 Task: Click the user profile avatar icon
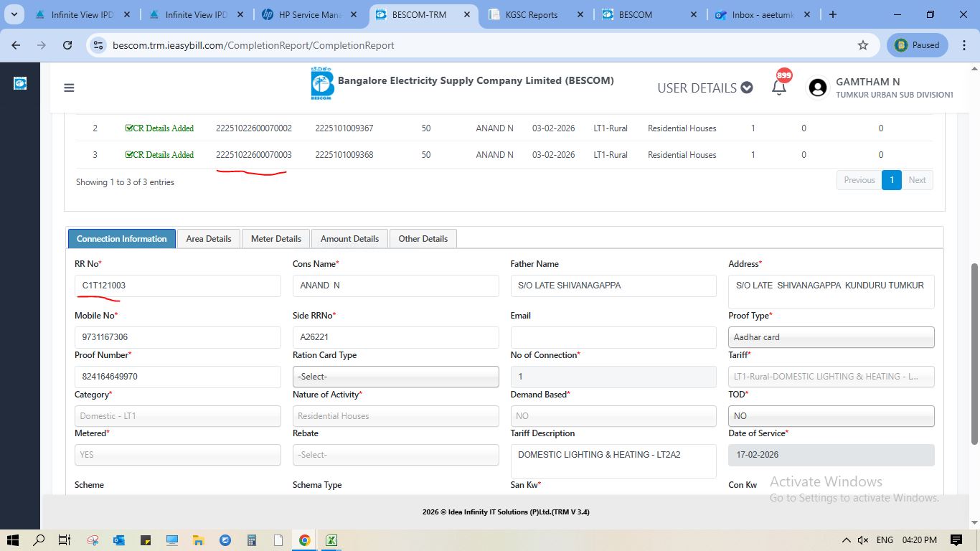click(817, 88)
